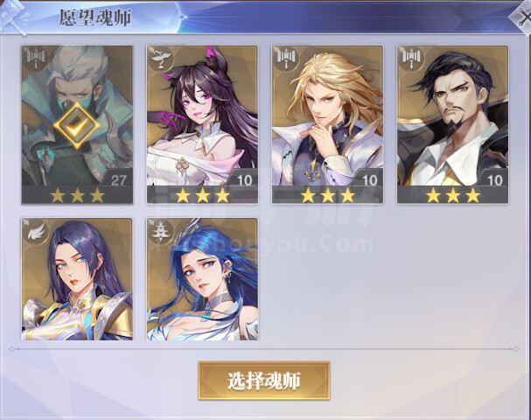Select the gold-armored purple-haired woman card
531x420 pixels.
(x=77, y=279)
